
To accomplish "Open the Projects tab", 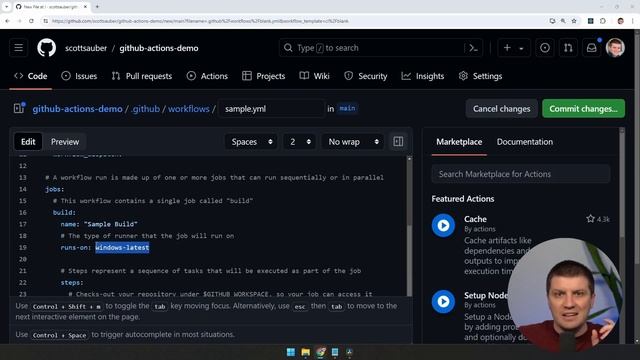I will click(263, 76).
